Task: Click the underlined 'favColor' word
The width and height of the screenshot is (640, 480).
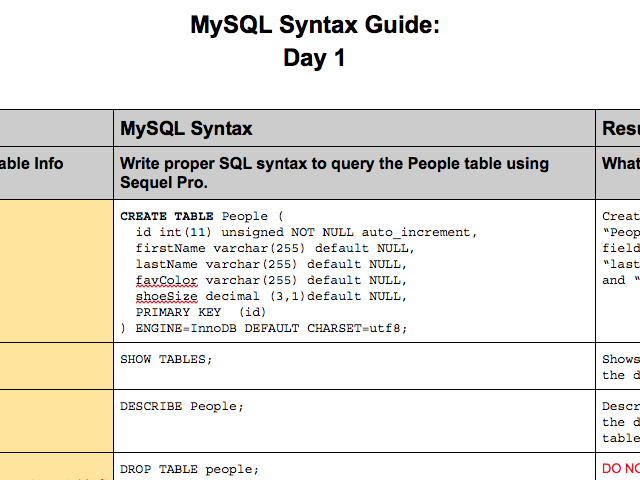Action: [x=167, y=280]
